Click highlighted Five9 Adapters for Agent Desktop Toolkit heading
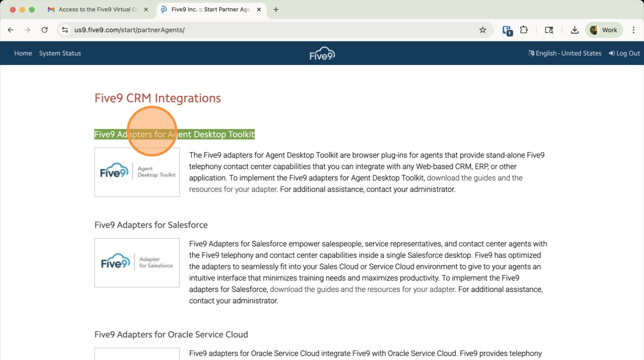 point(175,134)
